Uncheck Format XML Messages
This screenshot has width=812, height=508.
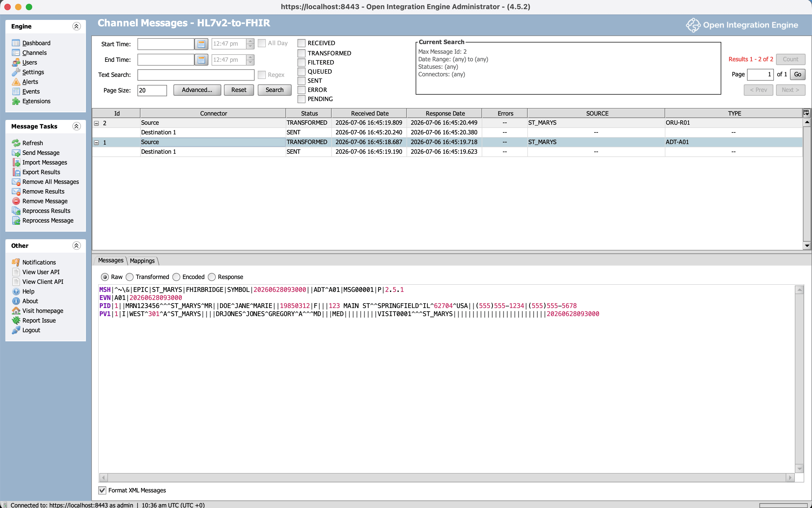(x=102, y=490)
